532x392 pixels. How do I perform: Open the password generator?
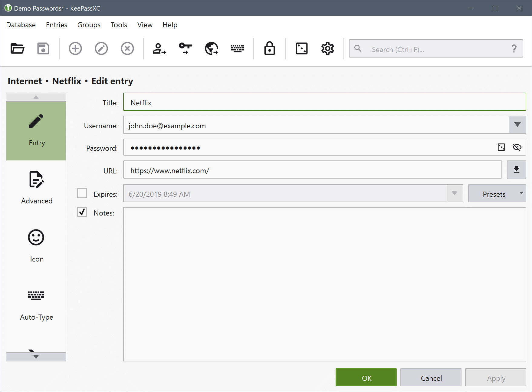pos(301,48)
